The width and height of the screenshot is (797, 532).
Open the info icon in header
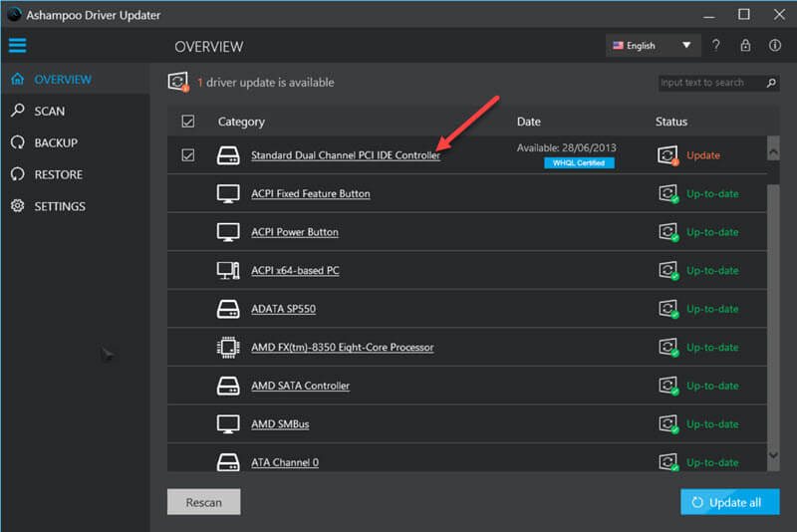click(x=775, y=45)
